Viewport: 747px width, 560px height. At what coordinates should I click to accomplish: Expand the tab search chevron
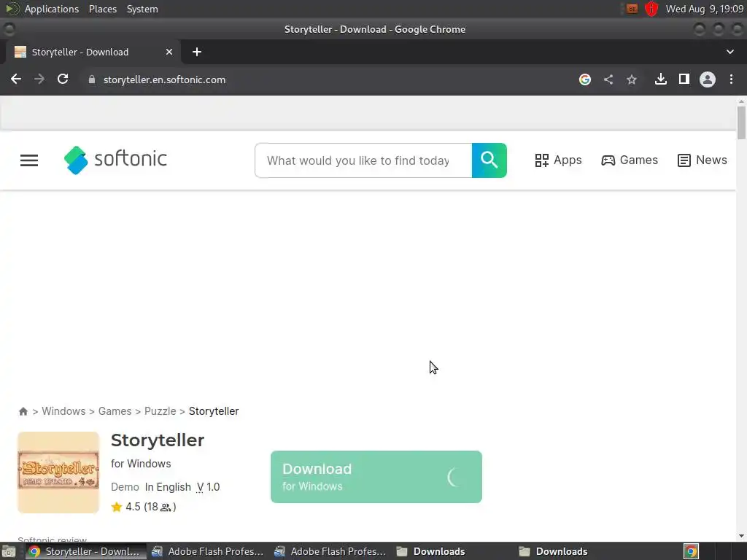(x=729, y=52)
